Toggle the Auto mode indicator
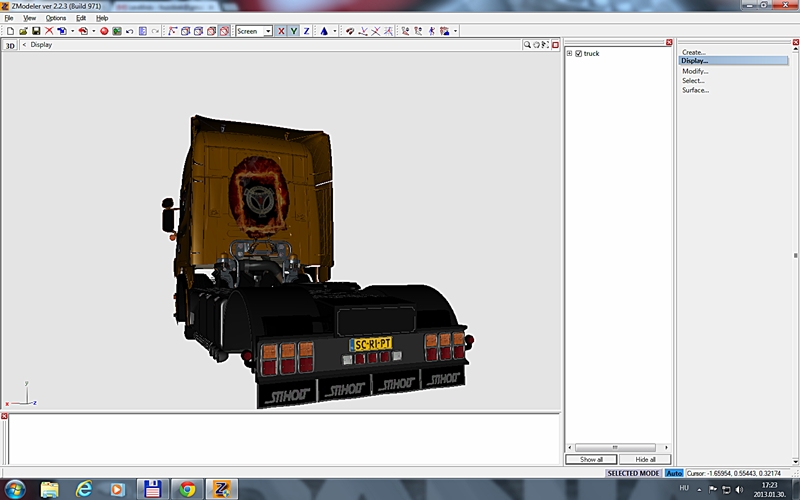This screenshot has height=500, width=800. (674, 473)
